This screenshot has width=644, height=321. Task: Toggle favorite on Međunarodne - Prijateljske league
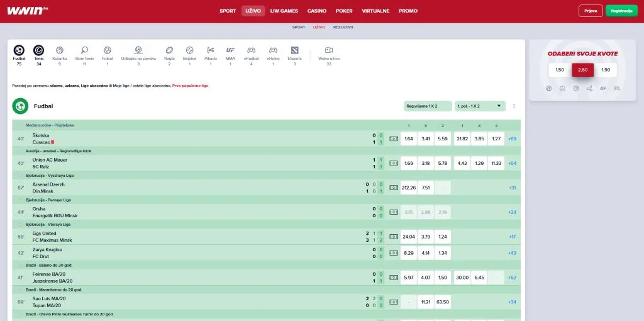(21, 125)
